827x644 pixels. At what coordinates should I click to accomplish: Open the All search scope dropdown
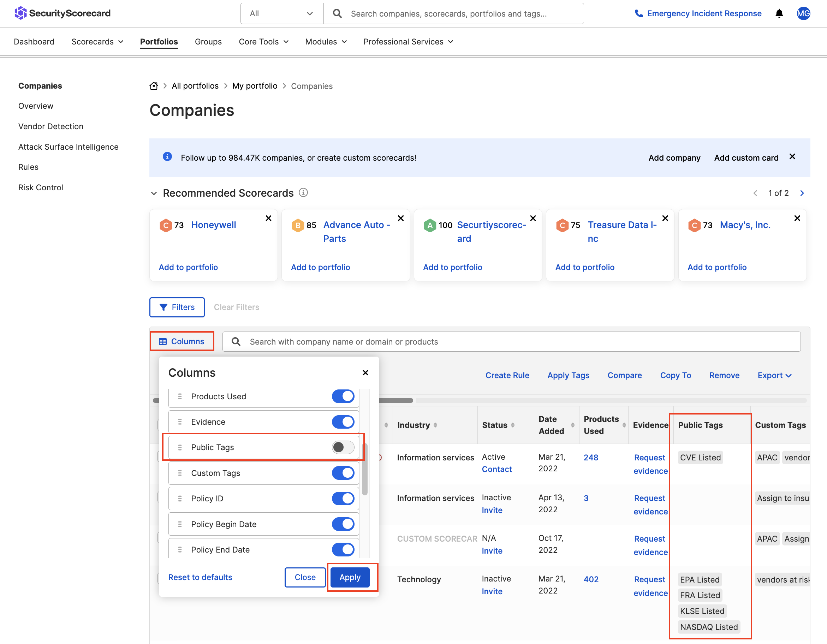pyautogui.click(x=282, y=14)
